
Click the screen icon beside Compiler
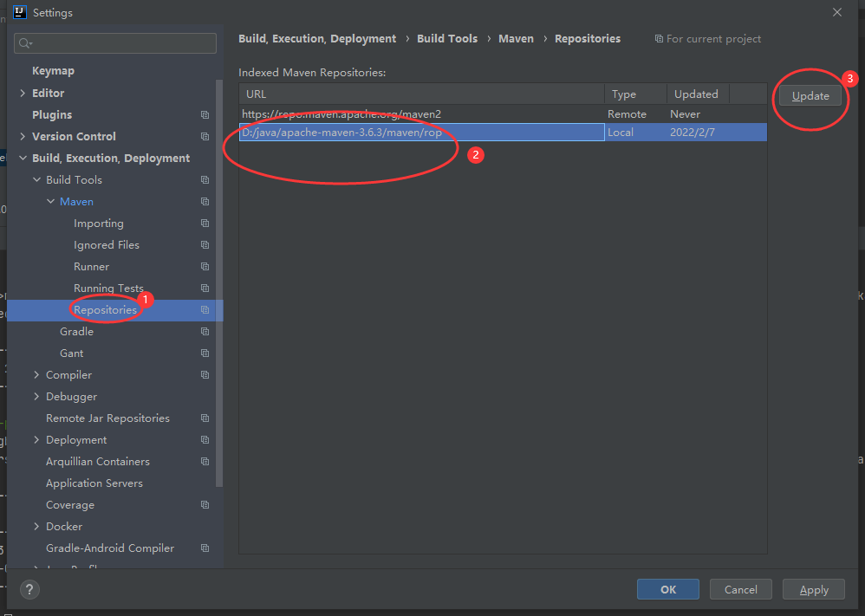tap(205, 374)
